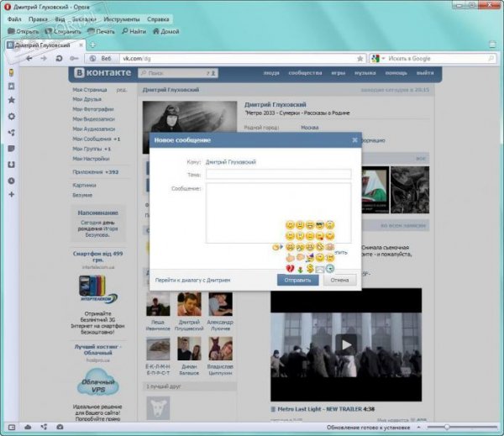Open the Облачный VPS ad image
The image size is (504, 436).
pyautogui.click(x=98, y=382)
